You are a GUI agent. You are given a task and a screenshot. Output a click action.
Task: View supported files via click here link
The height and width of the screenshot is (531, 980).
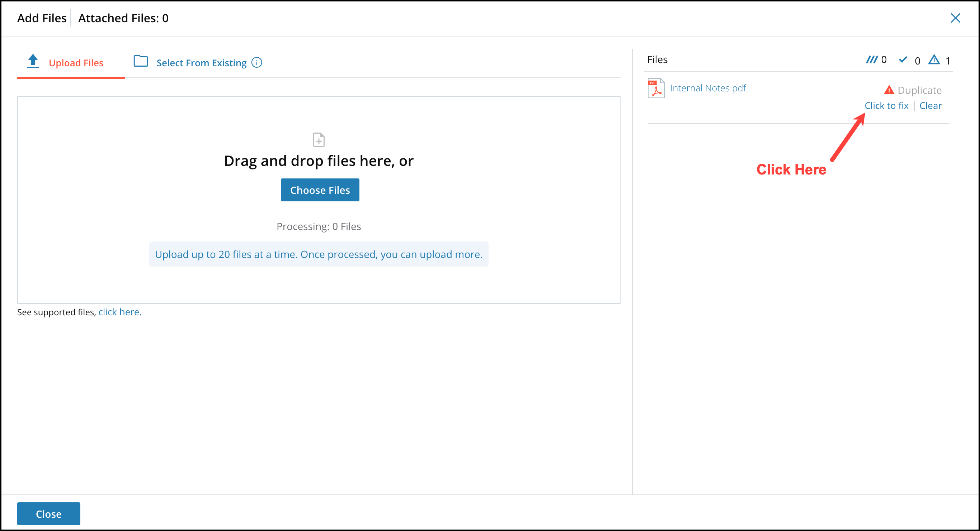pyautogui.click(x=119, y=312)
